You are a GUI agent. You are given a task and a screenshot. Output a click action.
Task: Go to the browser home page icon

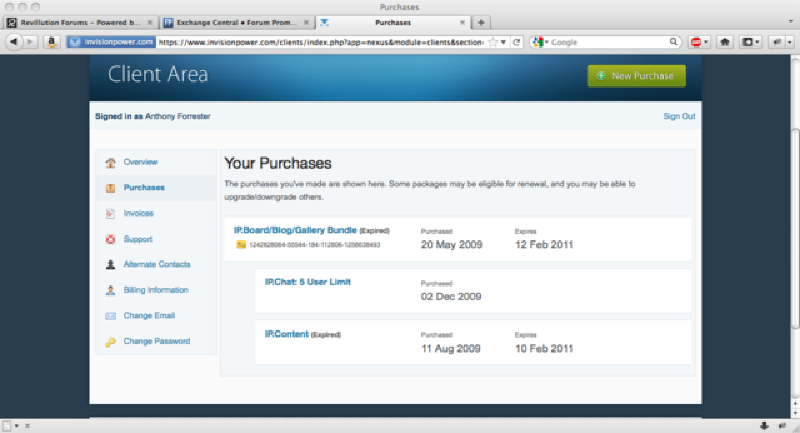tap(725, 42)
